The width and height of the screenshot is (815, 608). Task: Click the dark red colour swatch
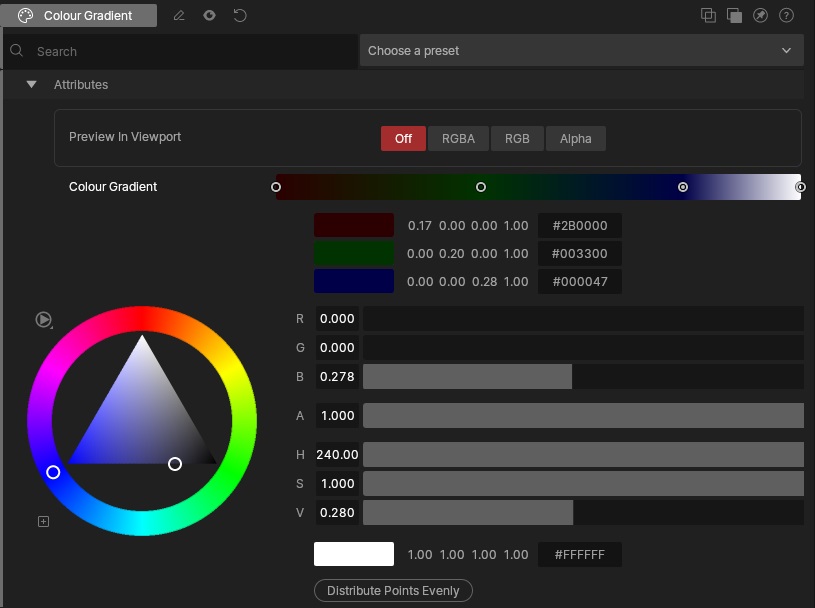[x=354, y=225]
